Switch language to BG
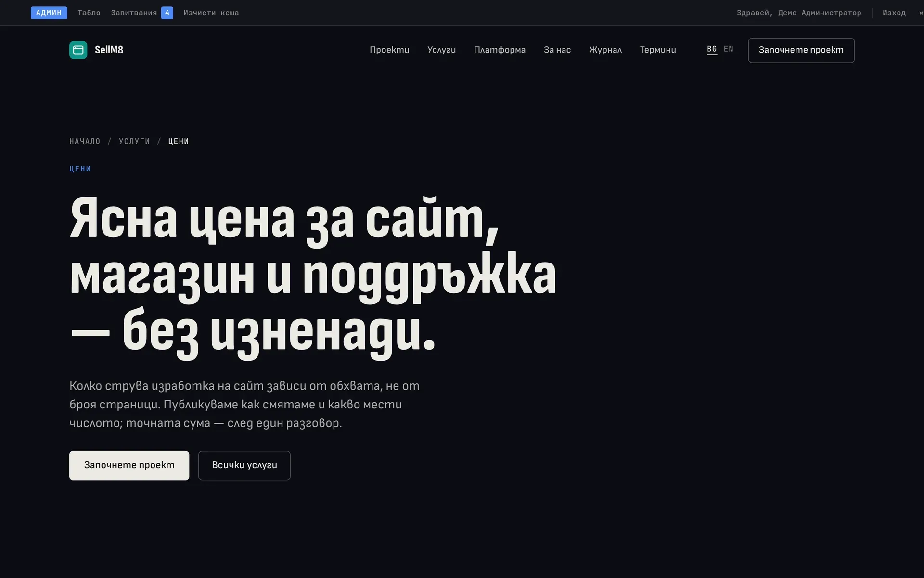This screenshot has height=578, width=924. click(x=712, y=49)
